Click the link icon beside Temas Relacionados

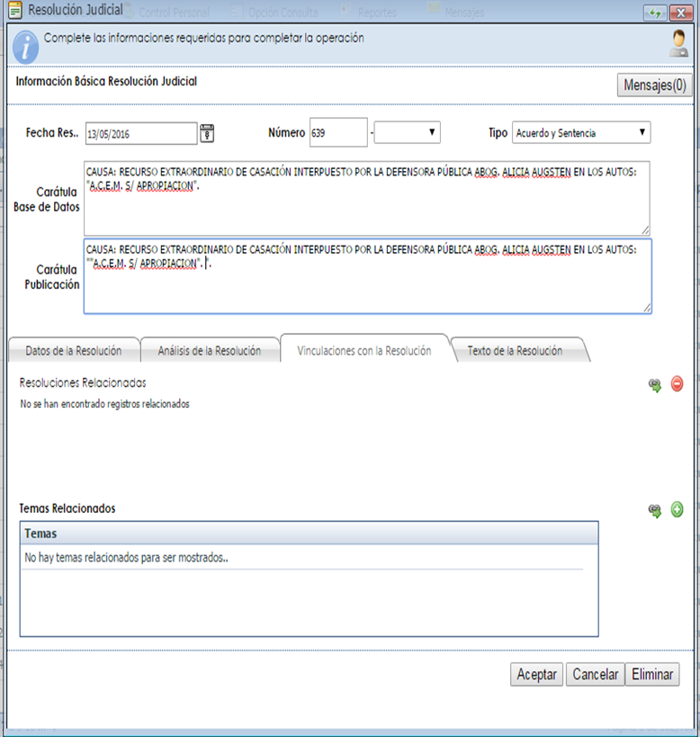point(655,510)
